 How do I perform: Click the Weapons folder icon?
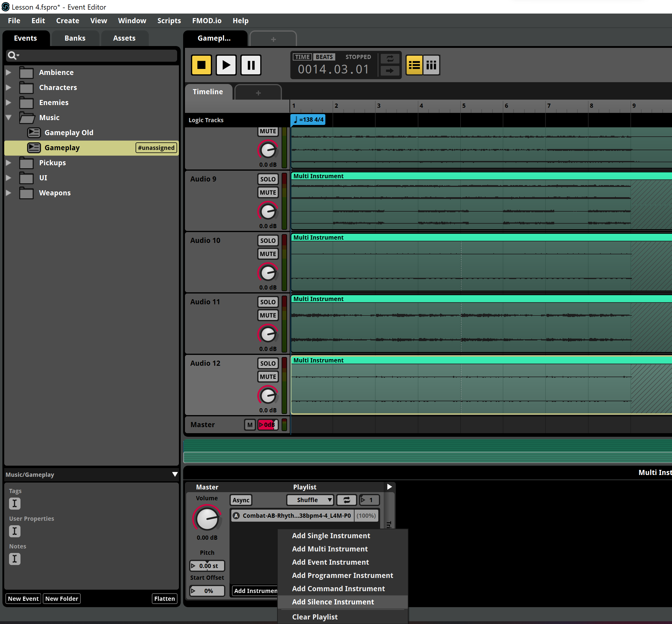point(26,193)
